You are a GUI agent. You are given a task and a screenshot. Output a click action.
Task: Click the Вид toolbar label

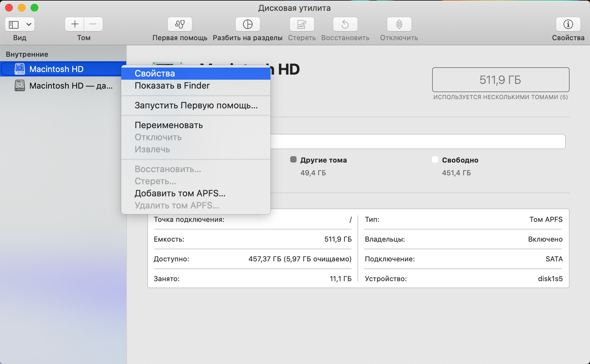click(20, 38)
